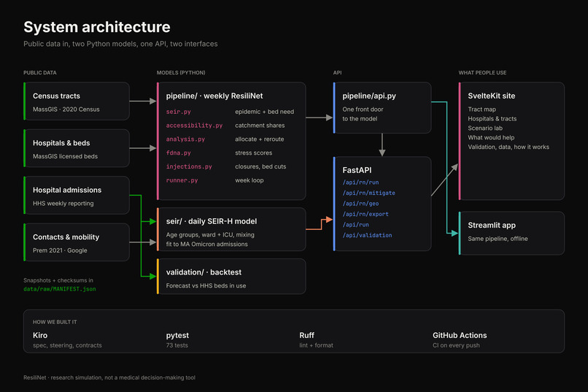The image size is (588, 392).
Task: Click the 'Public data in, two Python models' subtitle
Action: 120,44
